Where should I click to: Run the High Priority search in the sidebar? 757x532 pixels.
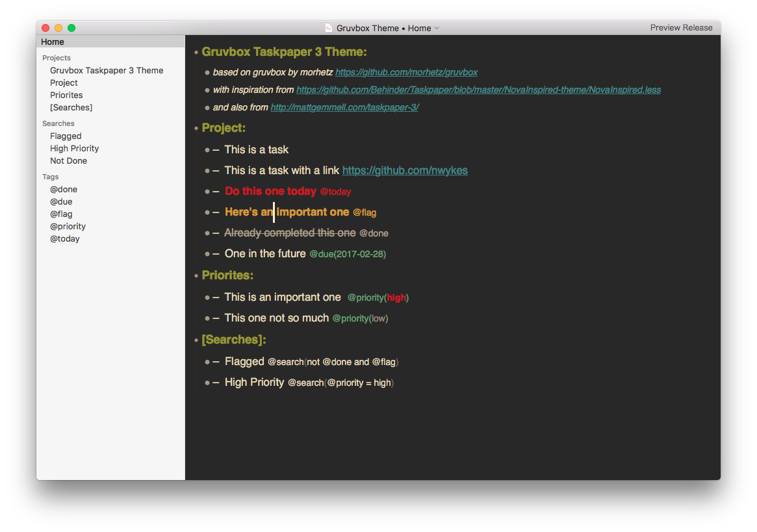74,148
